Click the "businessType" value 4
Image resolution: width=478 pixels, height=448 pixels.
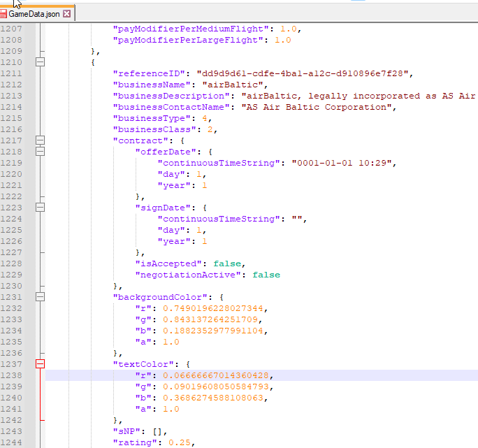click(x=205, y=118)
